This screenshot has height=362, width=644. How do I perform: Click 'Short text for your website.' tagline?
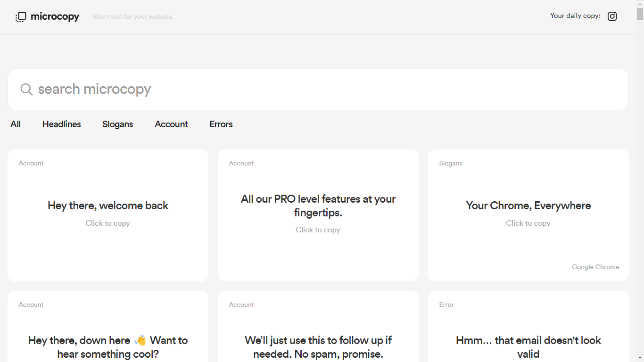133,17
